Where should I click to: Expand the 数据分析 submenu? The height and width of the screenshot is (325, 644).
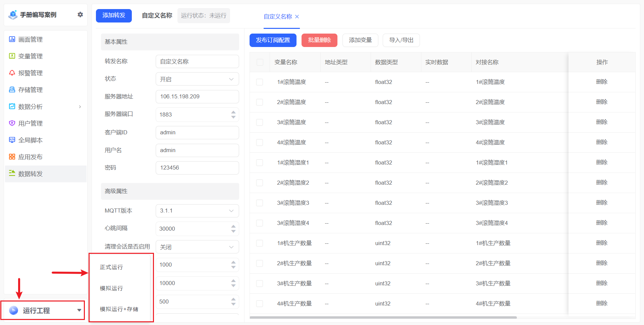pos(30,106)
